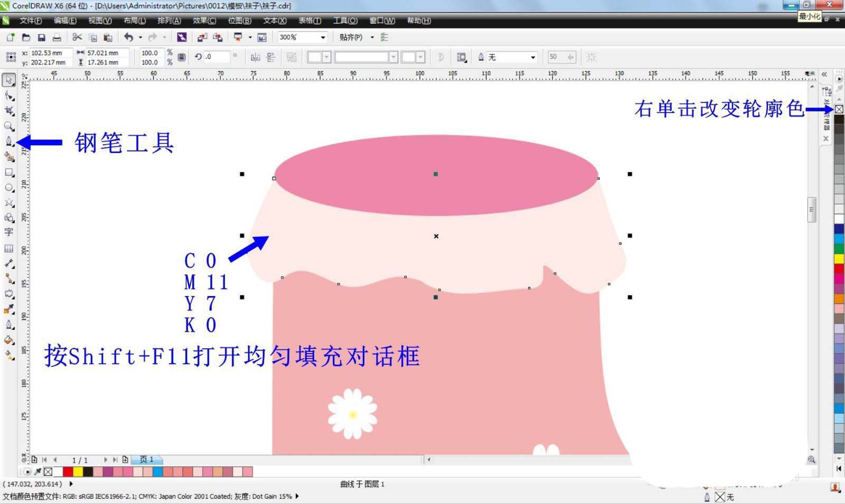The width and height of the screenshot is (845, 504).
Task: Click the Save icon
Action: 42,37
